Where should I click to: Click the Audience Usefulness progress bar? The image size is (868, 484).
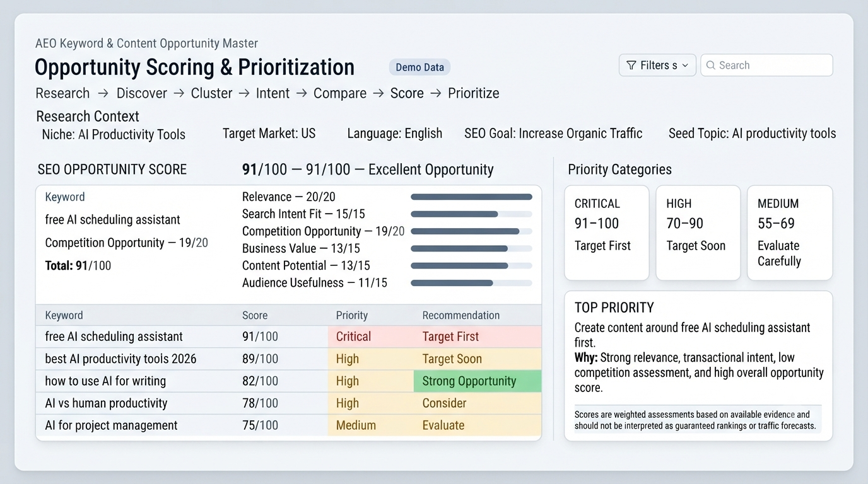pos(471,283)
